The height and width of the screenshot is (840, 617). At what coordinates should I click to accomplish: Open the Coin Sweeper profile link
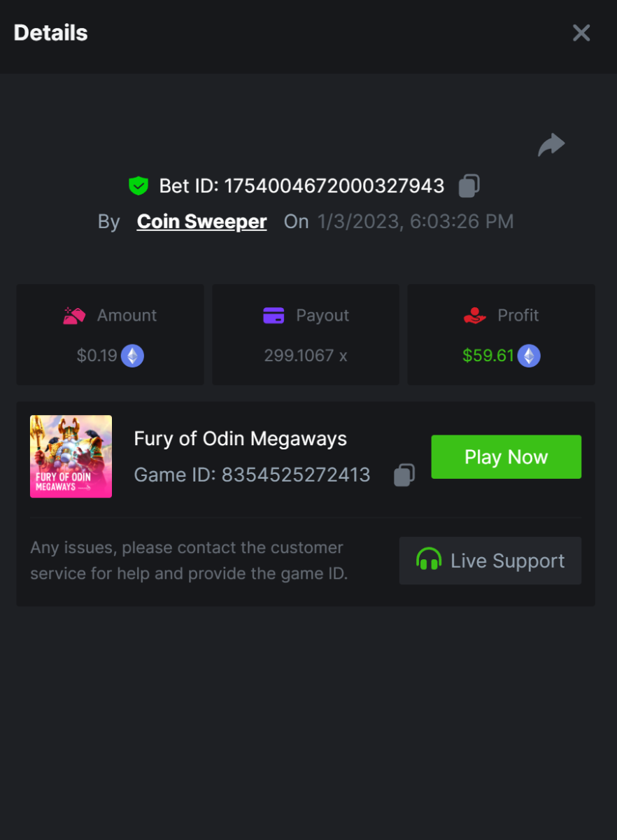(201, 222)
